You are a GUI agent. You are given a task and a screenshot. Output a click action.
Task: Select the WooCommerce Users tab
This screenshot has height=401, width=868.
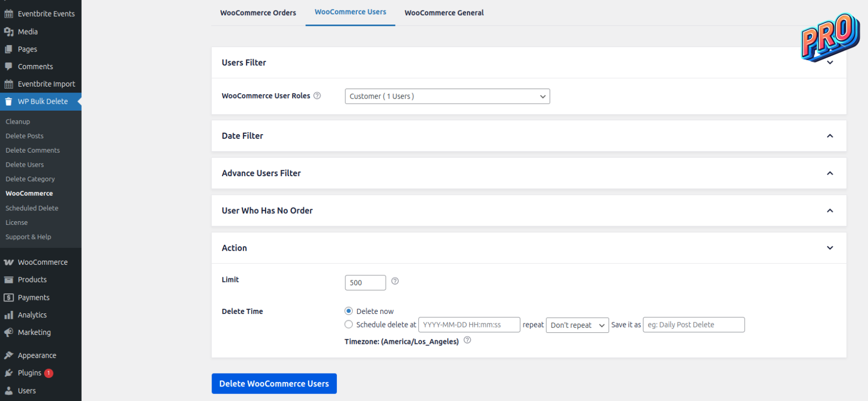click(350, 12)
